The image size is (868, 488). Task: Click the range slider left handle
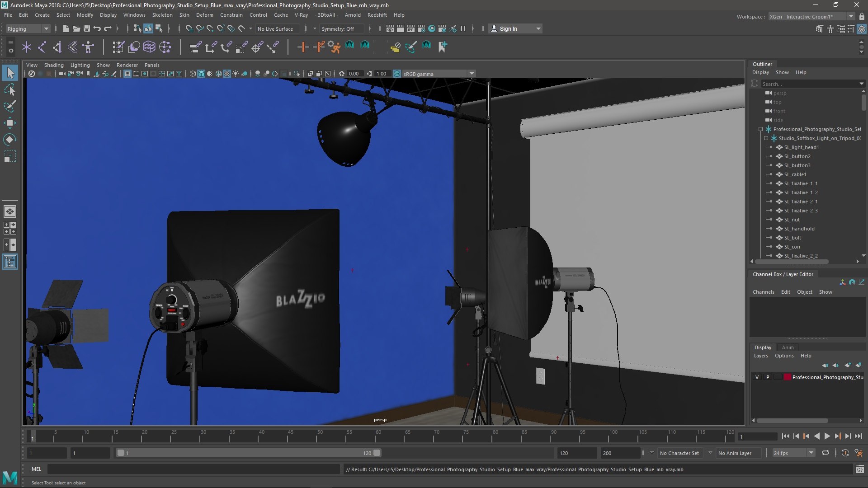[x=121, y=453]
